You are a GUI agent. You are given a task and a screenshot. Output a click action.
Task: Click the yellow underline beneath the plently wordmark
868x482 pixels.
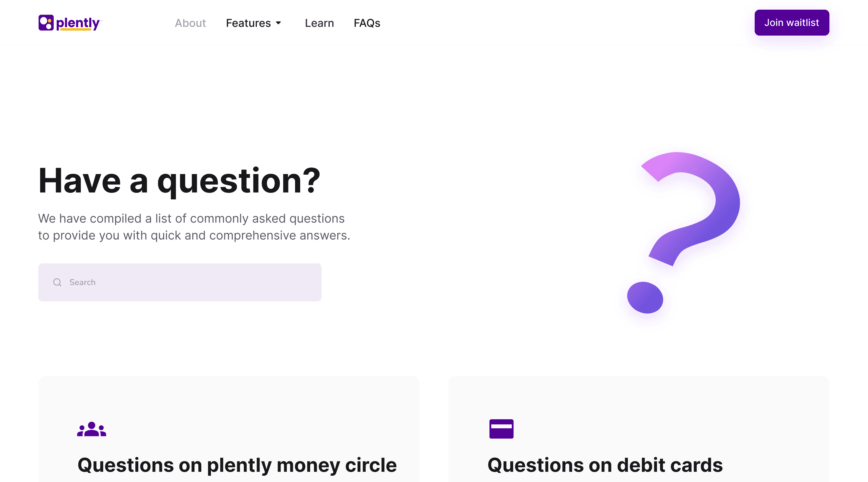point(75,29)
